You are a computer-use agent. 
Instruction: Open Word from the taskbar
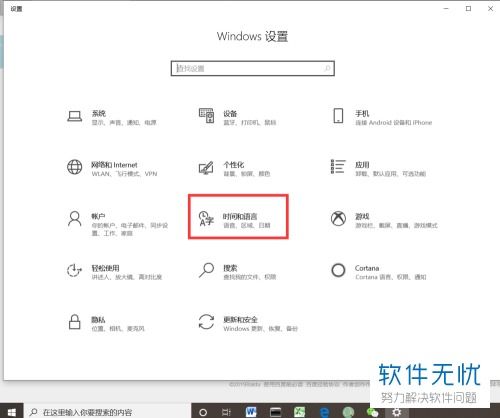(251, 412)
